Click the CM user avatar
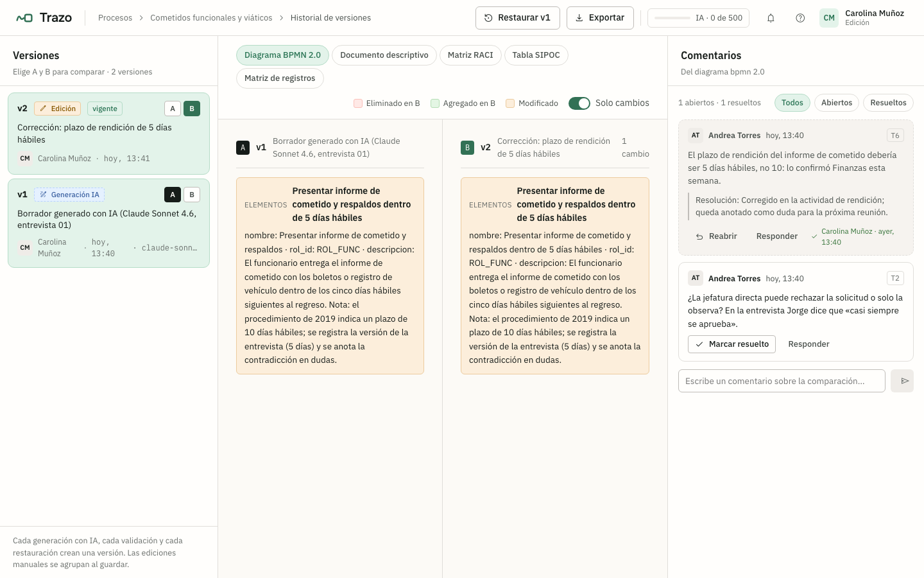 (x=829, y=18)
